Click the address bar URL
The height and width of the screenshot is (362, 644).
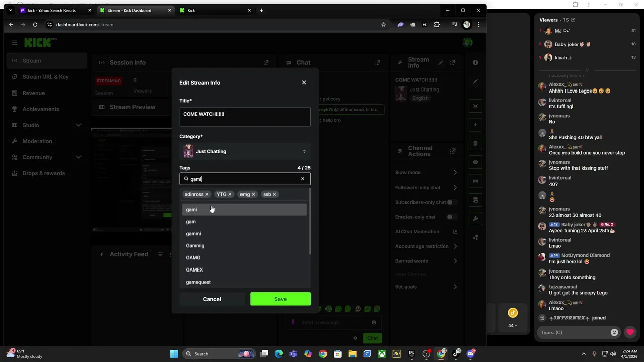coord(85,24)
